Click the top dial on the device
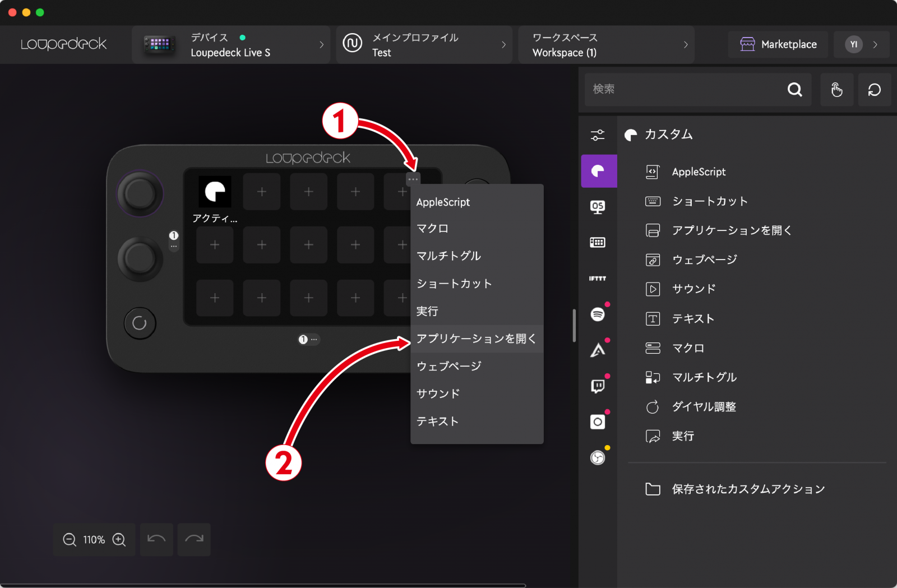This screenshot has height=588, width=897. pyautogui.click(x=140, y=193)
